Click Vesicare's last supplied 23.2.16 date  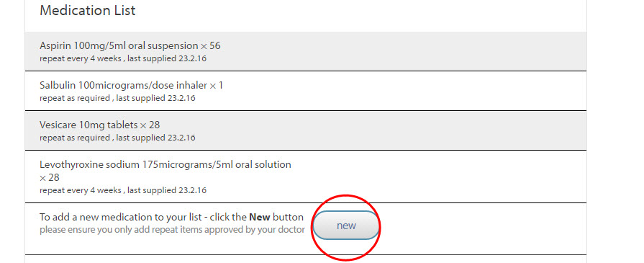(x=155, y=138)
